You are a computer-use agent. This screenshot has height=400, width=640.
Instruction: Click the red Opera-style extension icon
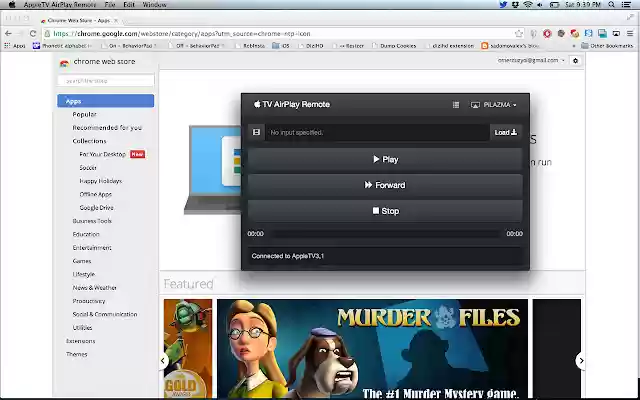547,33
